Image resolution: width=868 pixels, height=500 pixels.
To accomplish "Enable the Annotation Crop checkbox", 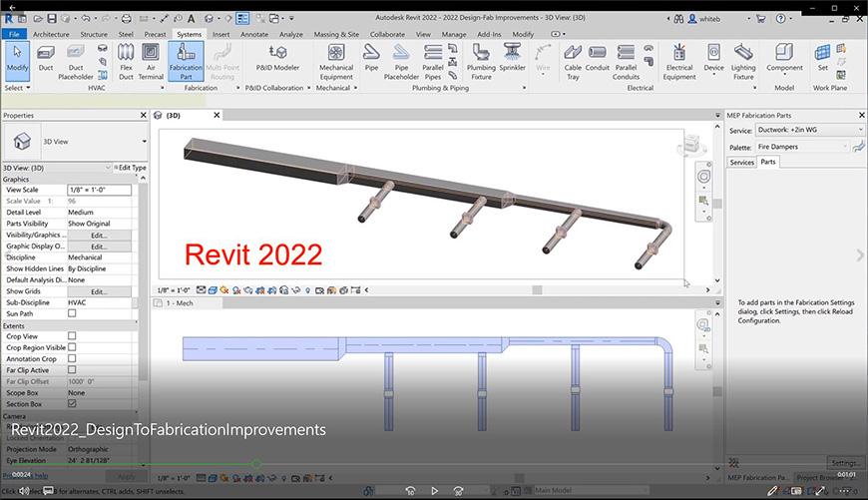I will pos(72,359).
